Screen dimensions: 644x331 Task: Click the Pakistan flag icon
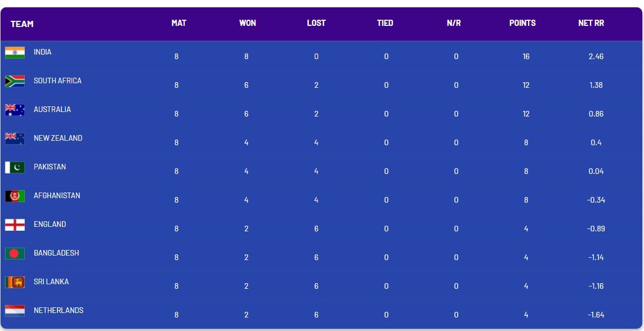(x=15, y=168)
